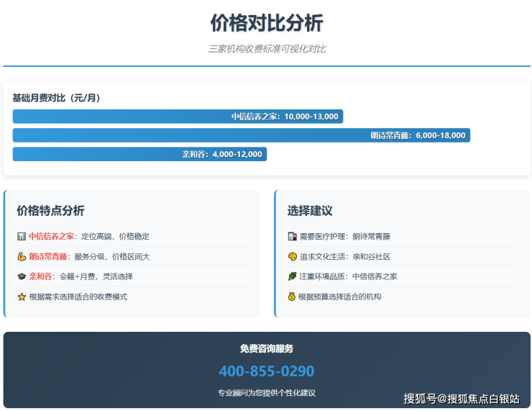This screenshot has height=411, width=532.
Task: Call the 400-855-0290 phone number link
Action: (x=267, y=371)
